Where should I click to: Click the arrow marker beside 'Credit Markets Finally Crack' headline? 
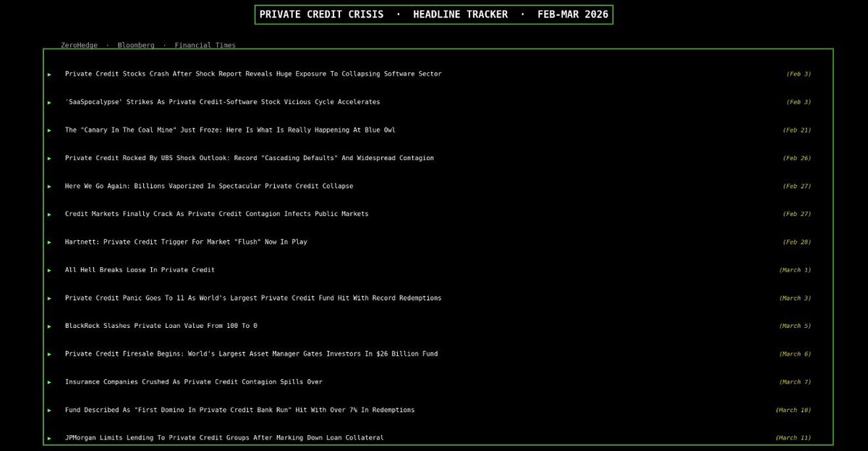click(x=49, y=214)
